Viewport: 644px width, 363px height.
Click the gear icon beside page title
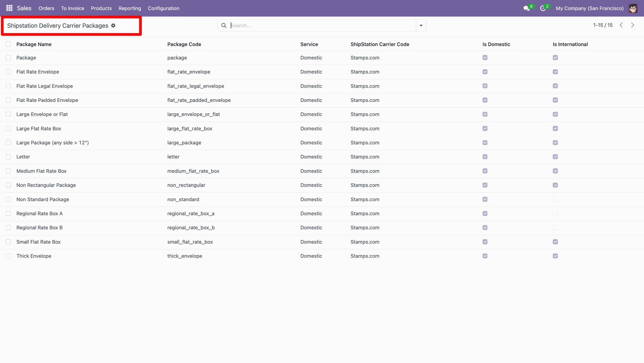(x=113, y=25)
